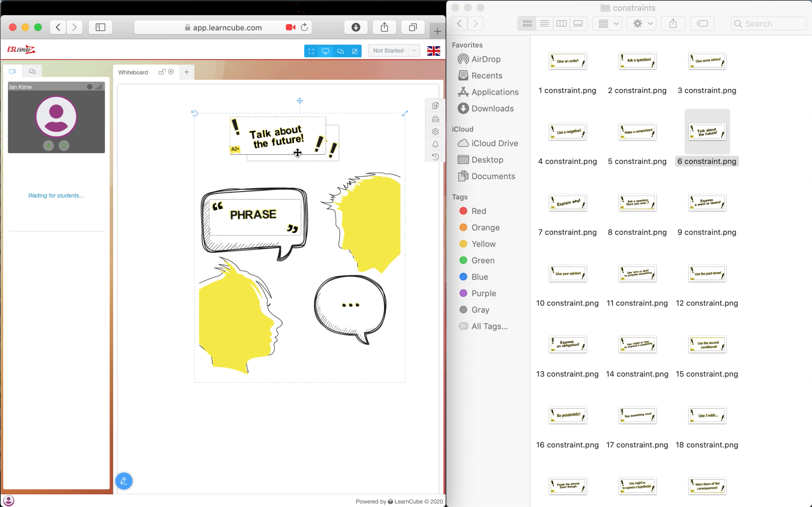
Task: Click the ESL Expert logo
Action: point(21,50)
